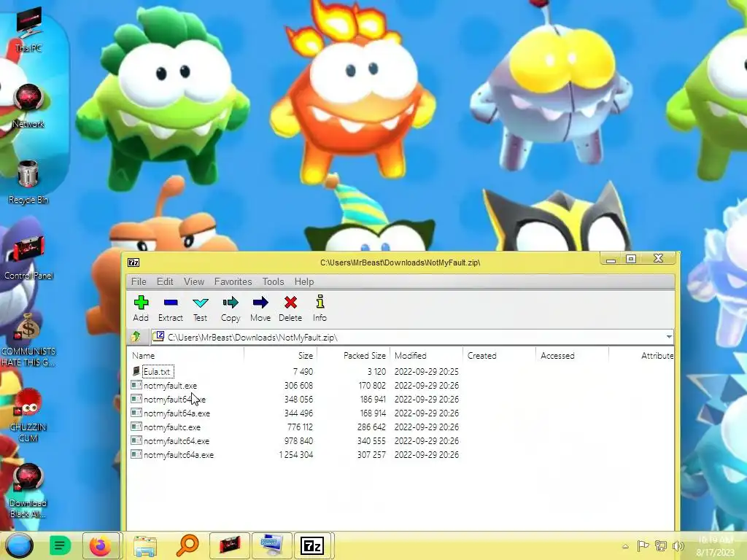Open the Info properties icon
Image resolution: width=747 pixels, height=560 pixels.
point(320,308)
